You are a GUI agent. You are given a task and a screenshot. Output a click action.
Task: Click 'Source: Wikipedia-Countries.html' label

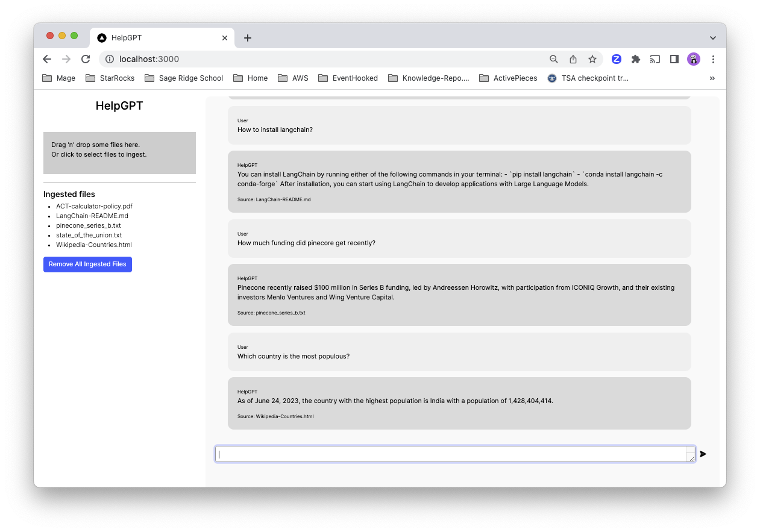click(x=275, y=416)
